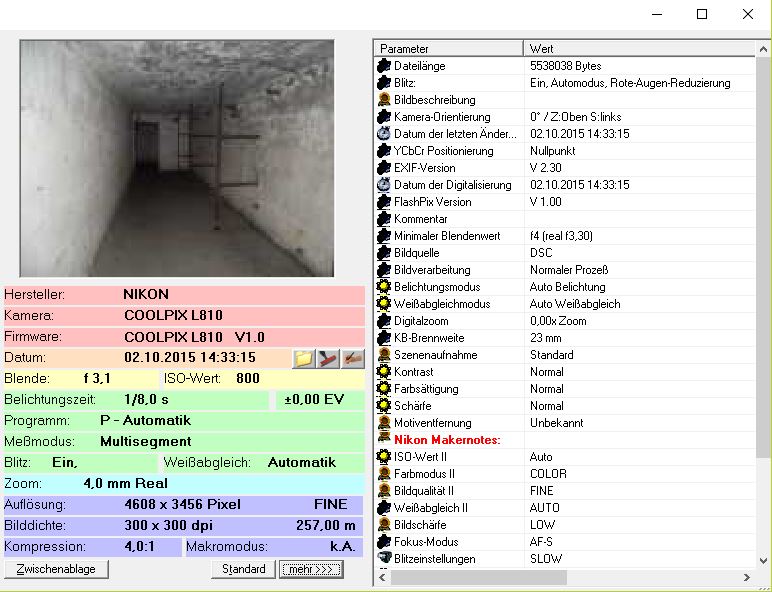Click the red stamp icon beside Datum

click(x=328, y=359)
